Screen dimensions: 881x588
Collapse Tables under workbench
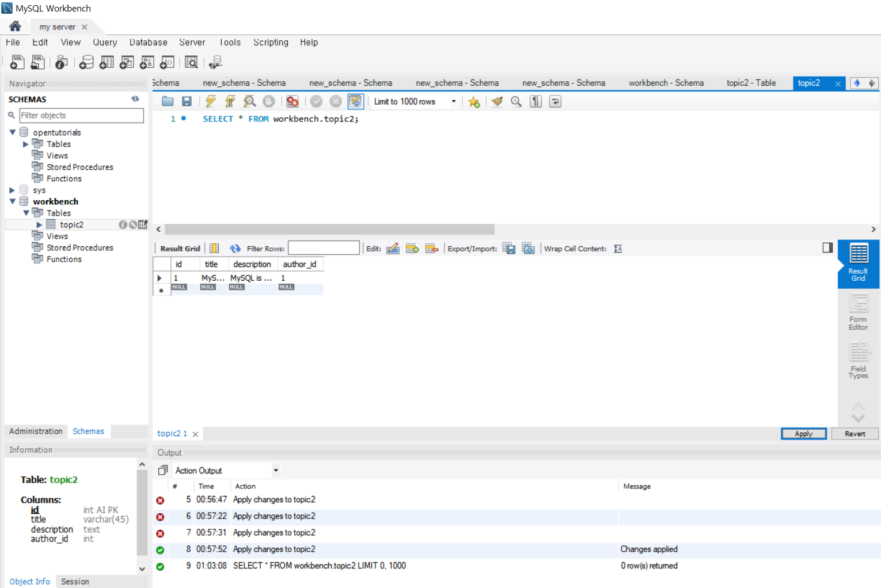pyautogui.click(x=26, y=213)
